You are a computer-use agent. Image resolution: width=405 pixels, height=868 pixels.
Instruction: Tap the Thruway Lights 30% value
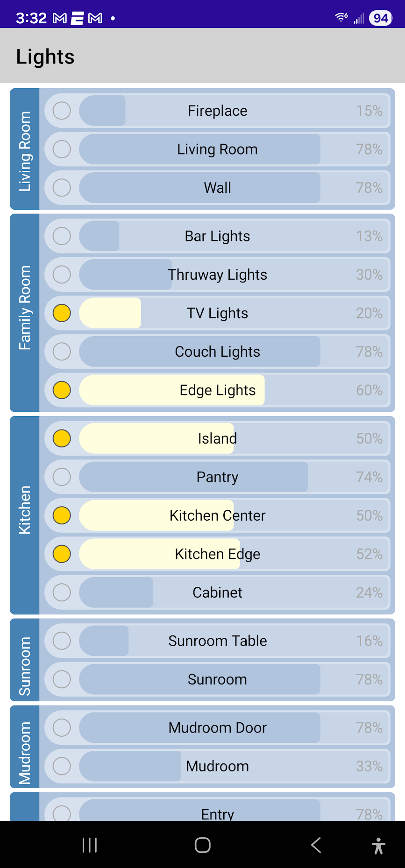click(x=369, y=275)
